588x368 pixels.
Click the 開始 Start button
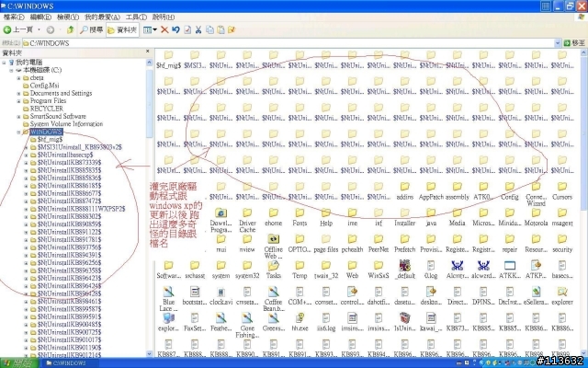point(18,362)
